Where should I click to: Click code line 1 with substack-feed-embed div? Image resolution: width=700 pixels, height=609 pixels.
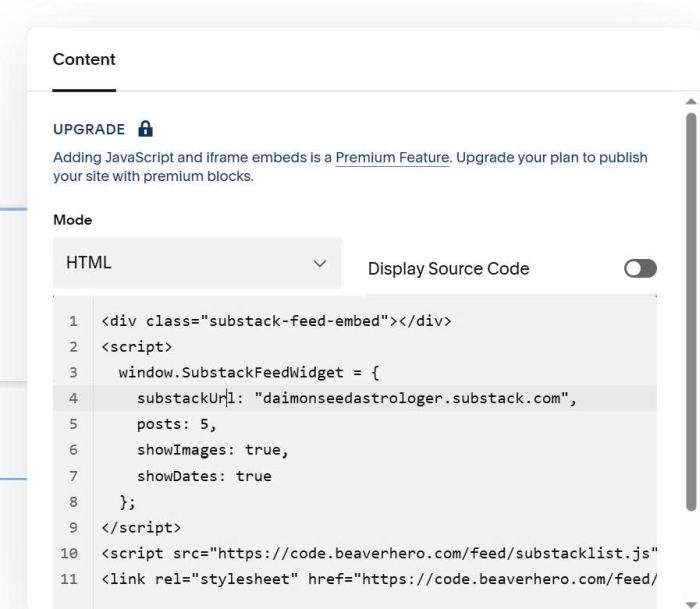[x=276, y=321]
